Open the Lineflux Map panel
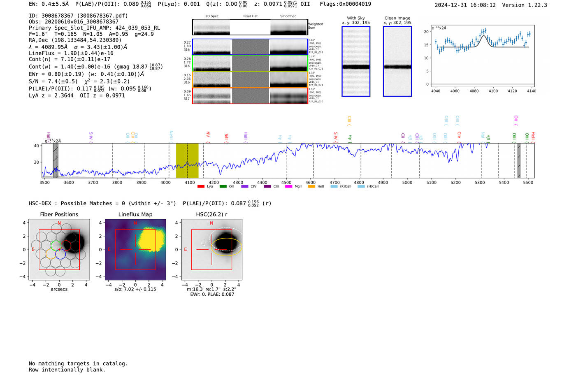 click(135, 250)
